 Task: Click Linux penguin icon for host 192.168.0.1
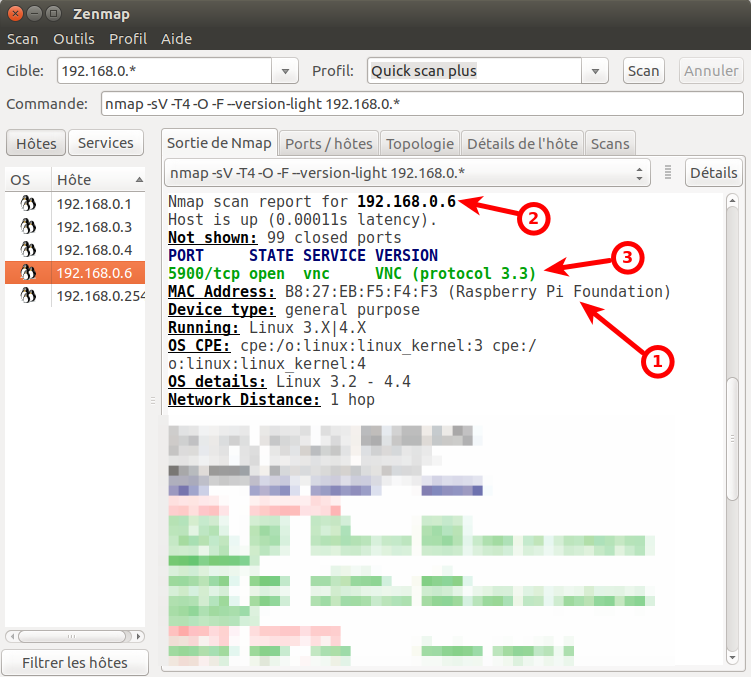28,204
